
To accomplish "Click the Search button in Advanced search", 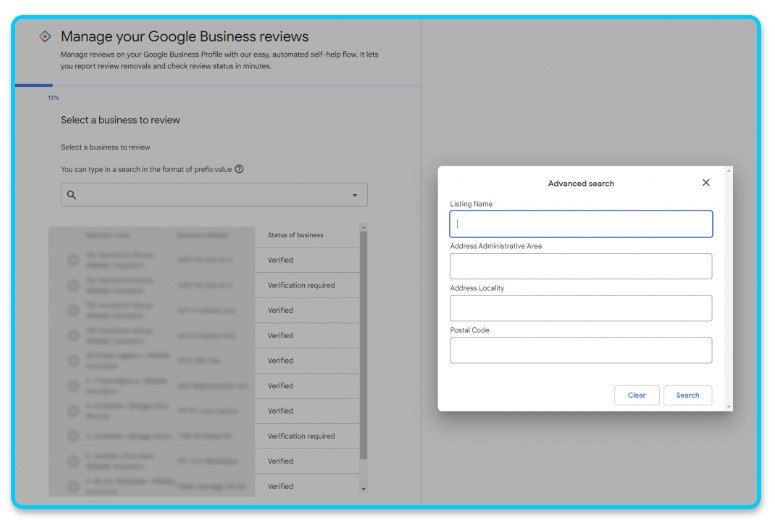I will tap(688, 395).
